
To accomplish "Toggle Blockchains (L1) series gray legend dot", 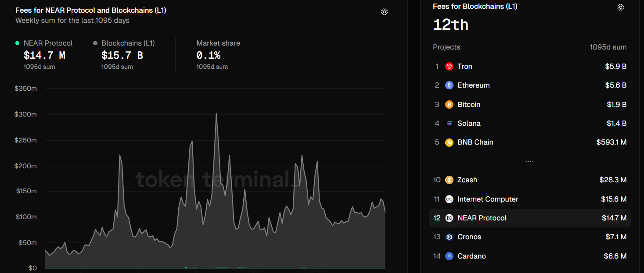I will (x=95, y=43).
